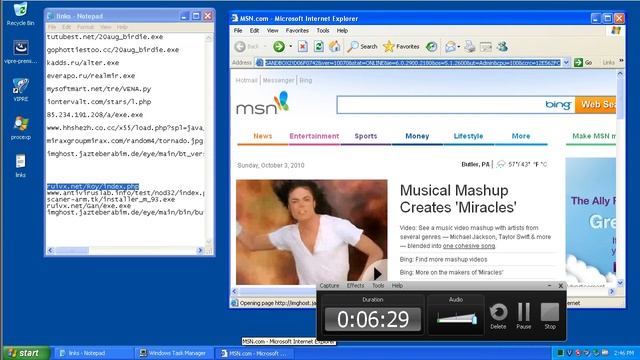This screenshot has width=640, height=360.
Task: Open the MSN More tab
Action: (521, 136)
